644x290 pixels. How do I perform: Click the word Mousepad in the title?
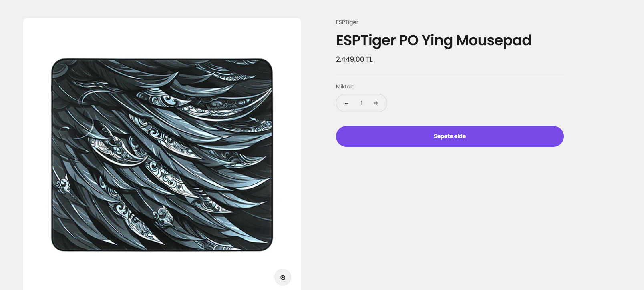(x=494, y=40)
